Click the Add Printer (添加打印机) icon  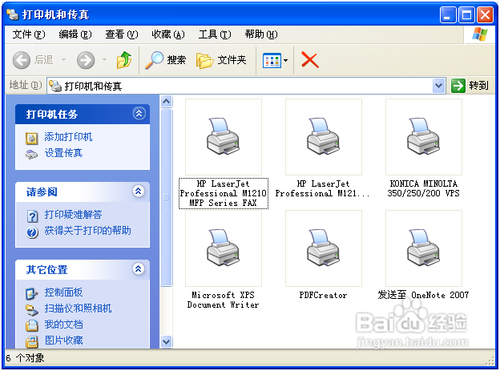32,138
